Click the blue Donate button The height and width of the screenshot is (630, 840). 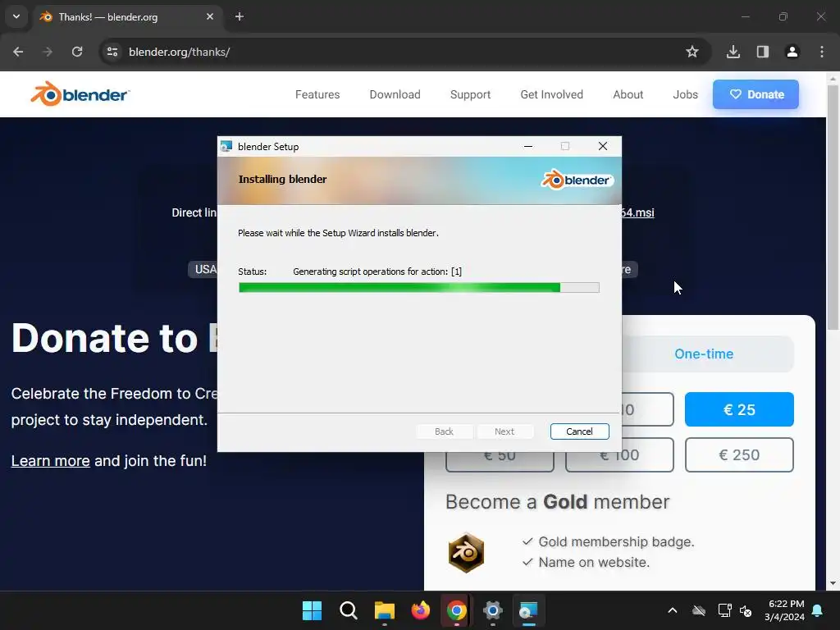pos(756,94)
